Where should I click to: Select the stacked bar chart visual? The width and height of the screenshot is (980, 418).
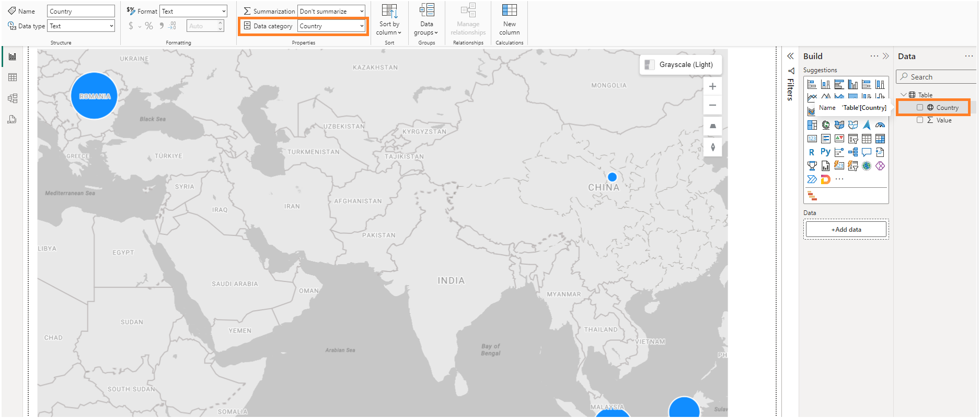pyautogui.click(x=812, y=84)
